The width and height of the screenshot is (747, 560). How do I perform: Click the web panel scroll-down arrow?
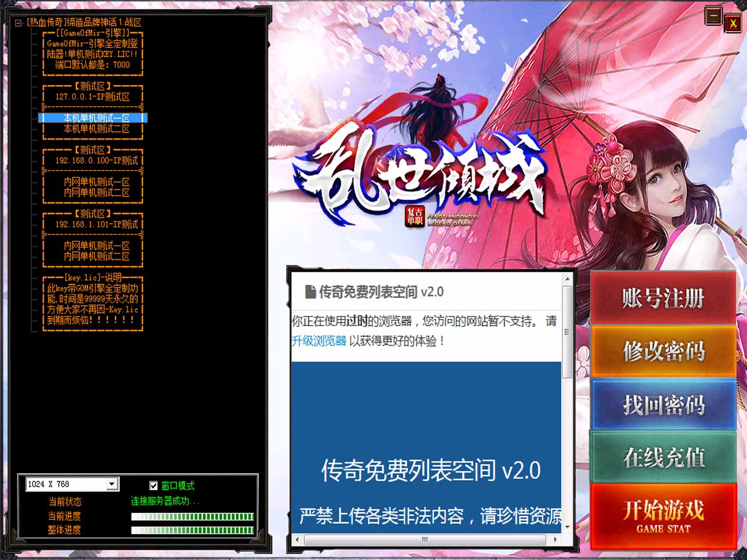[567, 527]
